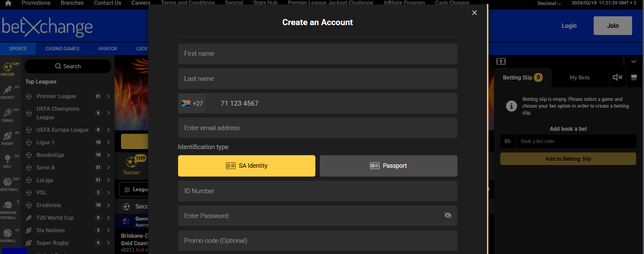This screenshot has height=254, width=644.
Task: Open the Casino Games tab
Action: (x=62, y=49)
